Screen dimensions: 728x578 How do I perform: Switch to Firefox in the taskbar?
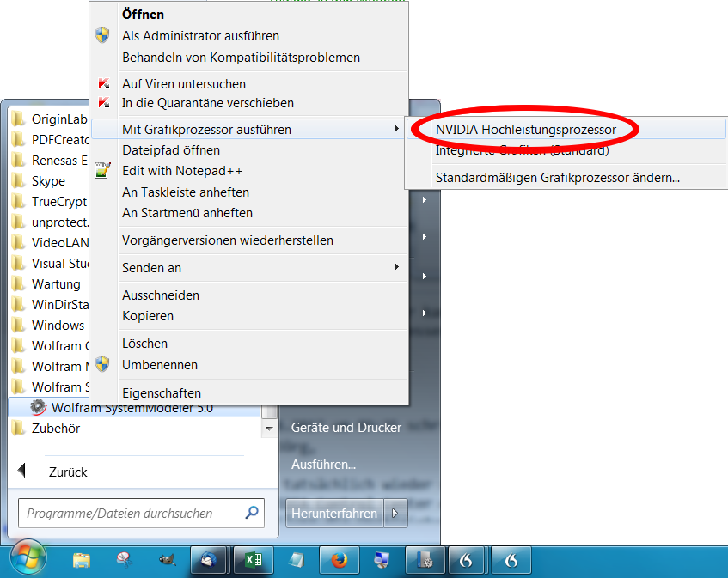[x=339, y=560]
